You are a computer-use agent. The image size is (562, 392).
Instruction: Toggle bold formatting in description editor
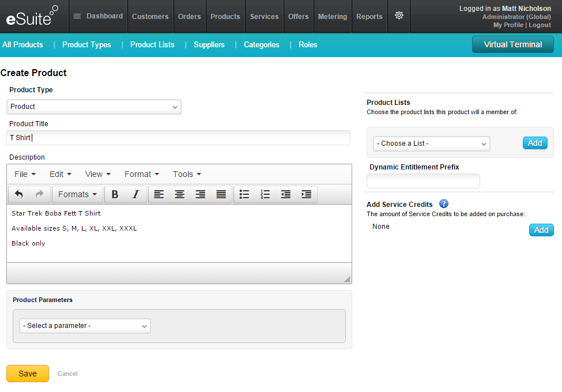(x=115, y=194)
